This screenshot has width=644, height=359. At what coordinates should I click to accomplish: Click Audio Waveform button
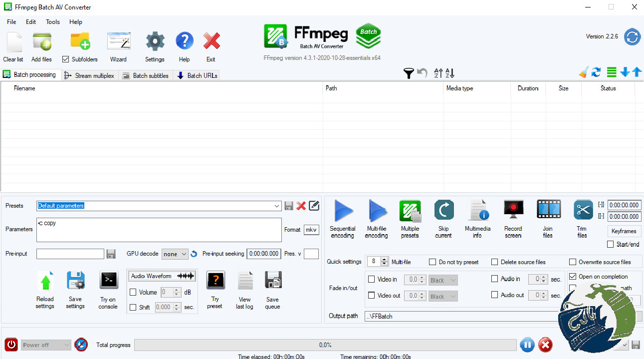point(162,276)
